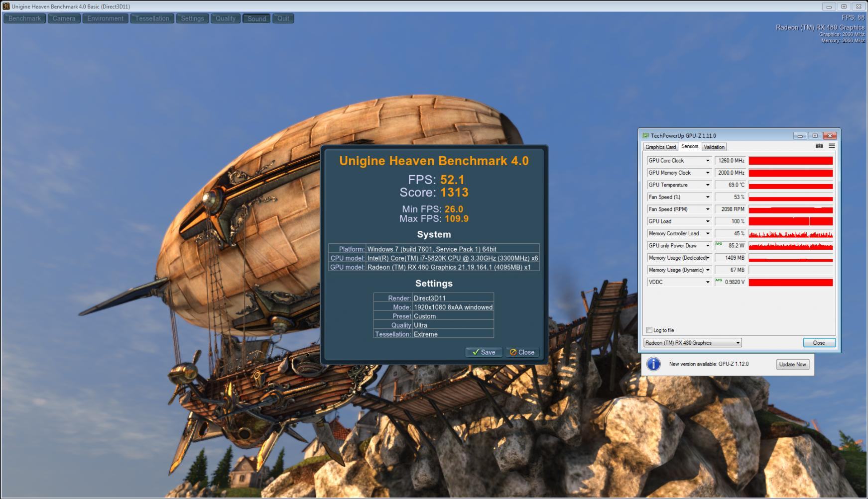The height and width of the screenshot is (499, 868).
Task: Open the Tessellation menu
Action: pyautogui.click(x=152, y=18)
